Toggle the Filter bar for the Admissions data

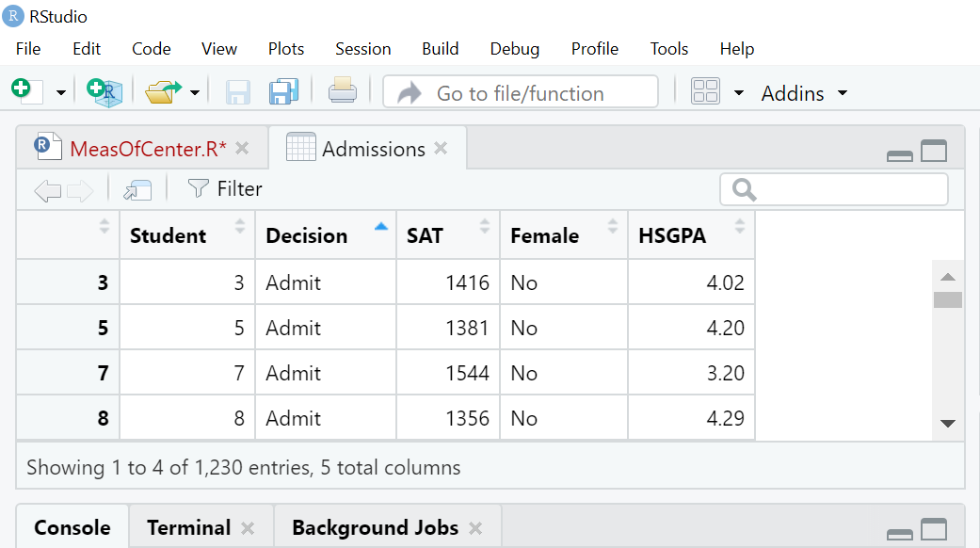tap(224, 188)
